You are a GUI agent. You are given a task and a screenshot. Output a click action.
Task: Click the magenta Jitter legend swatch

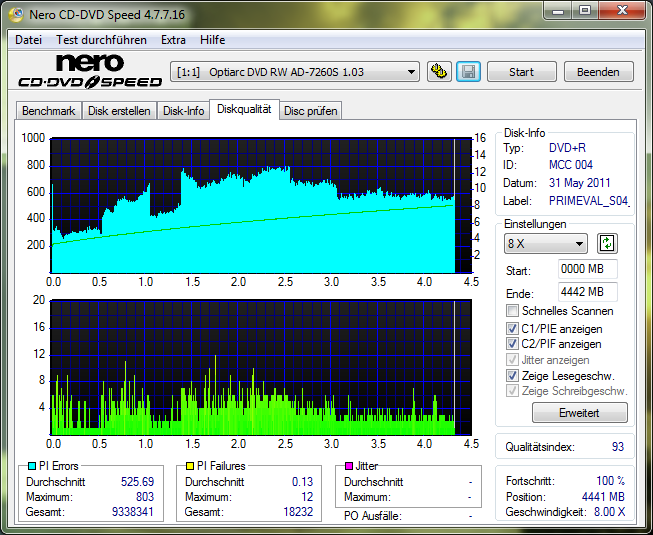pos(349,466)
